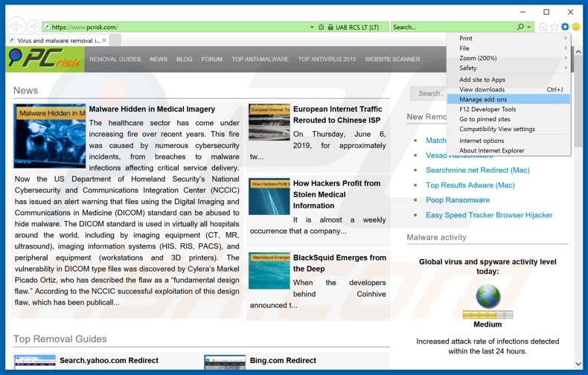Choose View downloads in menu
The image size is (588, 375).
click(x=508, y=89)
